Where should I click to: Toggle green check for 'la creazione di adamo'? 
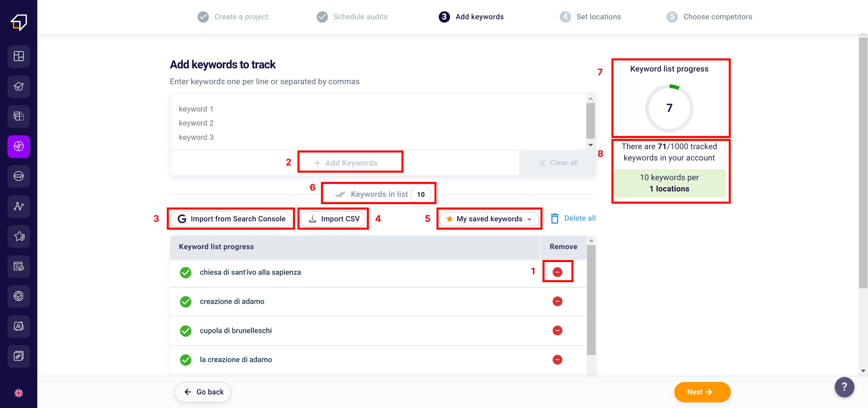[x=185, y=359]
